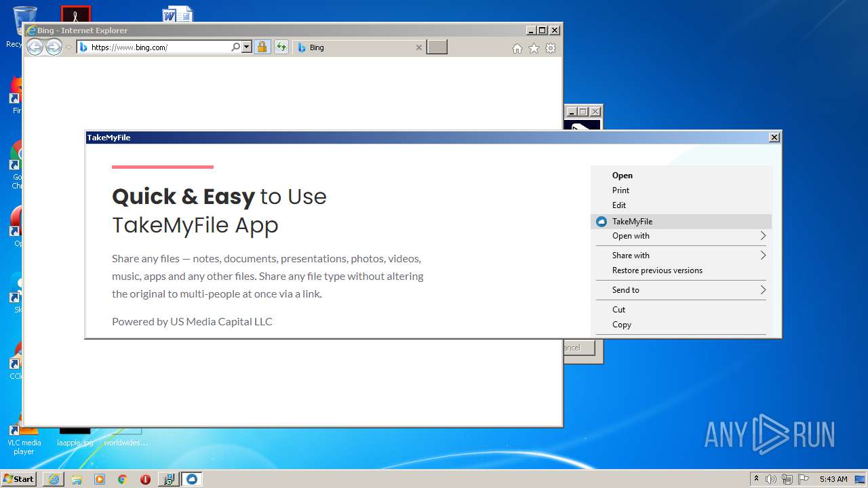Open IE Favorites star
The width and height of the screenshot is (868, 488).
tap(534, 48)
